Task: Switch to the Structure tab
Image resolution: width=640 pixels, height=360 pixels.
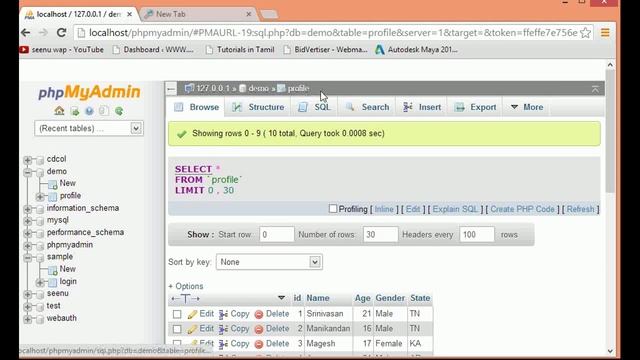Action: point(258,107)
